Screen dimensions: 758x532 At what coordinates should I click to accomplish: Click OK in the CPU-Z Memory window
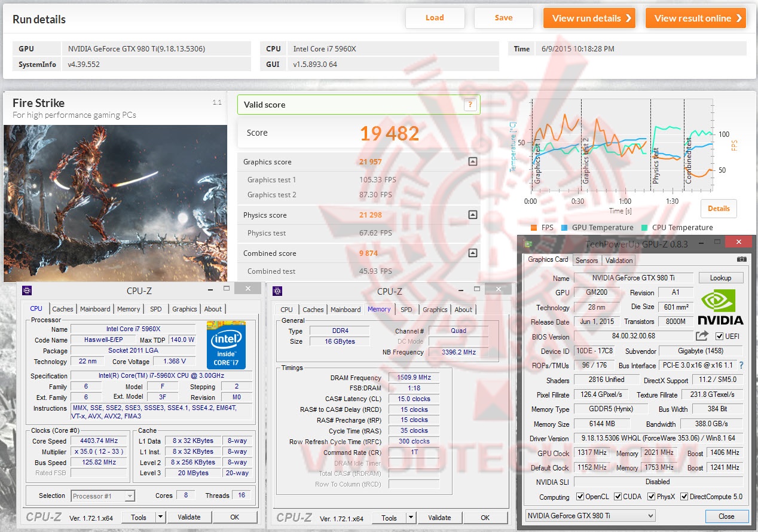[x=485, y=518]
